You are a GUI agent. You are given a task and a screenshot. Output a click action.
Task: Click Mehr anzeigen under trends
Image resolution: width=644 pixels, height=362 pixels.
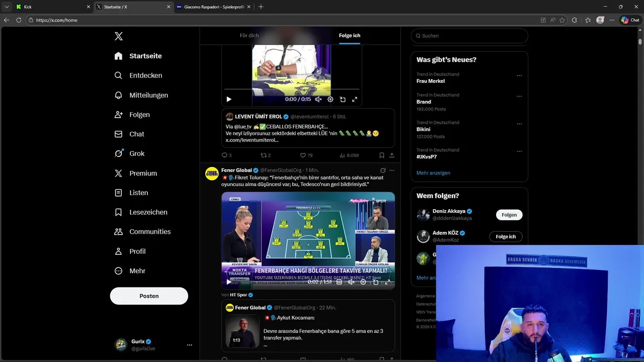433,173
